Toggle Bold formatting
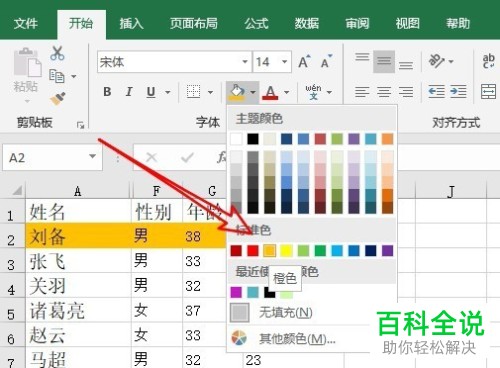The image size is (500, 368). coord(107,92)
